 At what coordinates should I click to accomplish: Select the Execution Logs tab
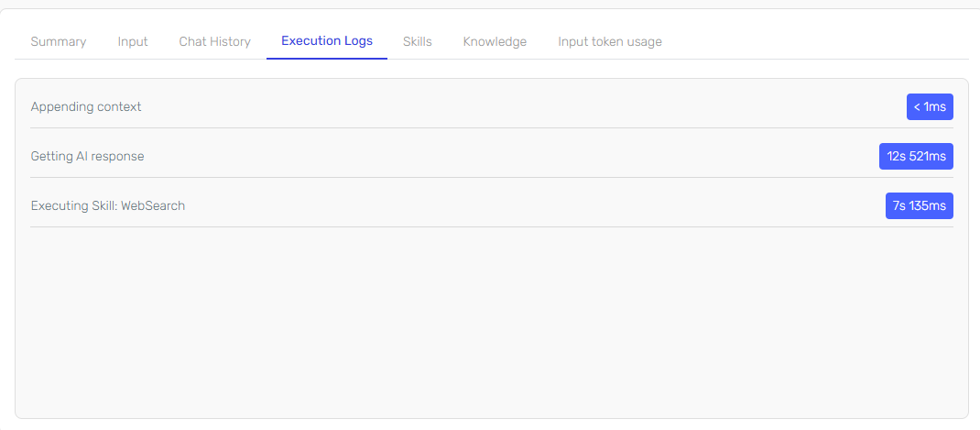tap(327, 41)
